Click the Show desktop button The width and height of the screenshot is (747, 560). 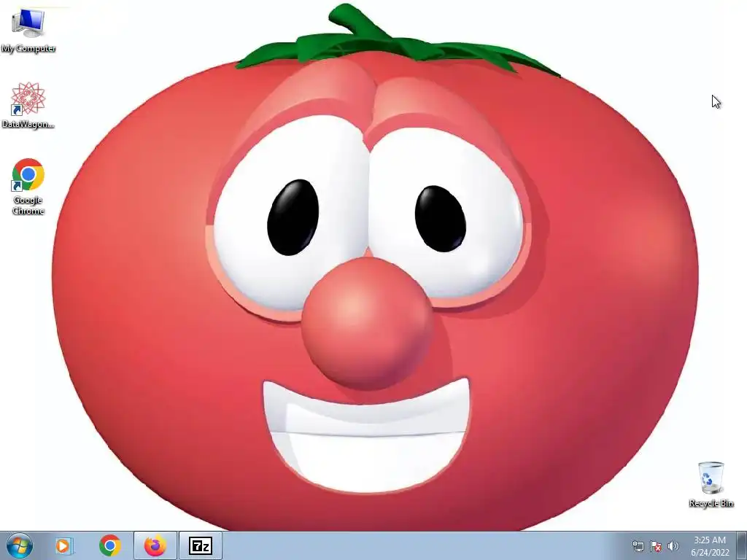pyautogui.click(x=742, y=545)
